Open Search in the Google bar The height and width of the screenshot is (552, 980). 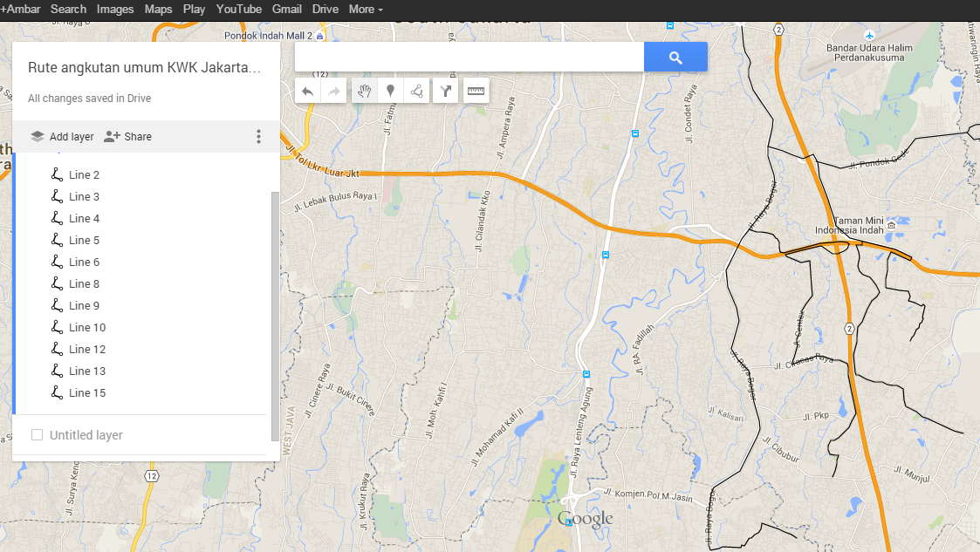coord(68,10)
